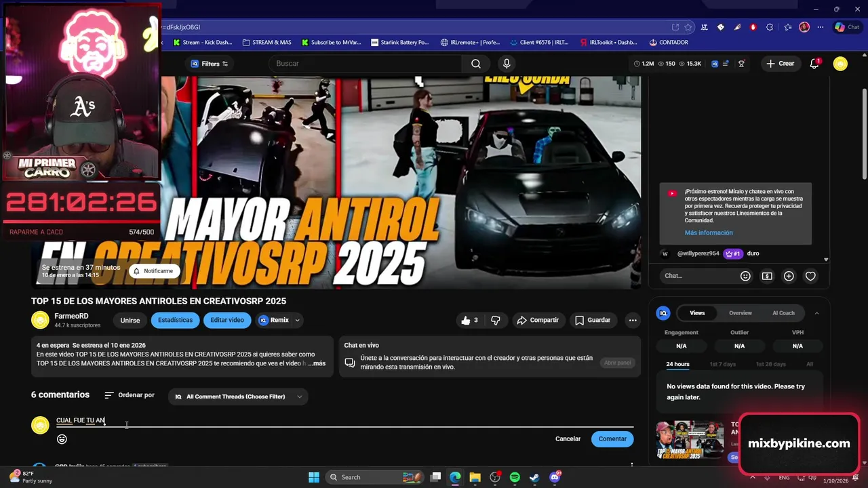The image size is (868, 488).
Task: Click the plus circle icon in chat
Action: pos(789,276)
